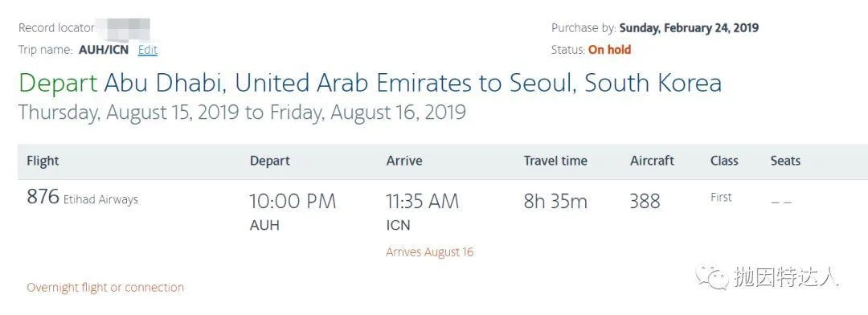
Task: Click the Arrives August 16 notice
Action: tap(429, 252)
